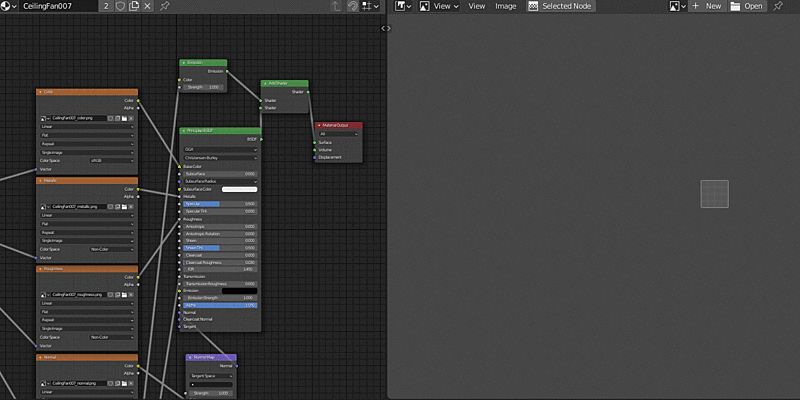Open the Image menu in image editor
The image size is (800, 400).
point(506,6)
